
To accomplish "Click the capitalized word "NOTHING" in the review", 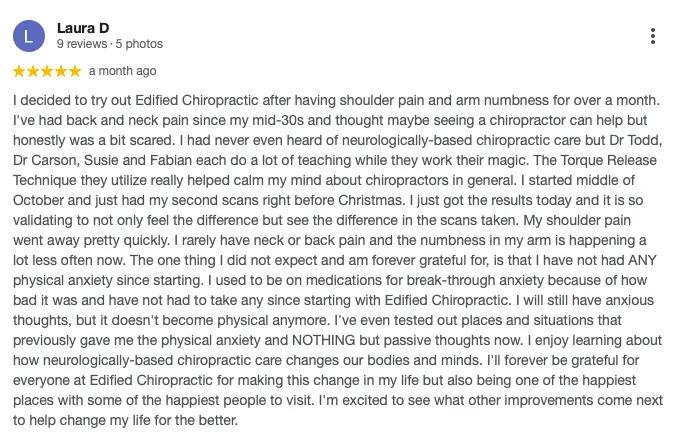I will (x=324, y=340).
